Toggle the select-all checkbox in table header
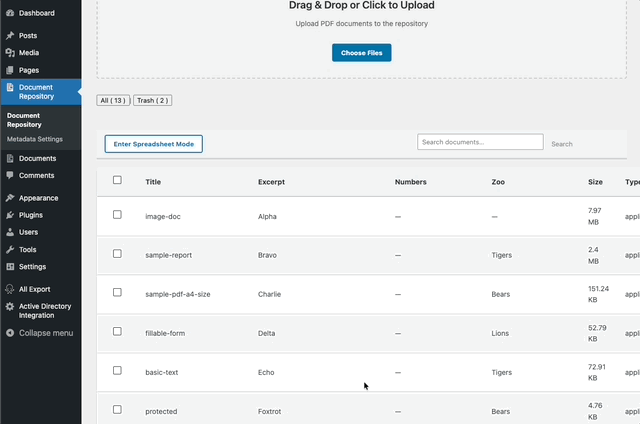 coord(117,180)
